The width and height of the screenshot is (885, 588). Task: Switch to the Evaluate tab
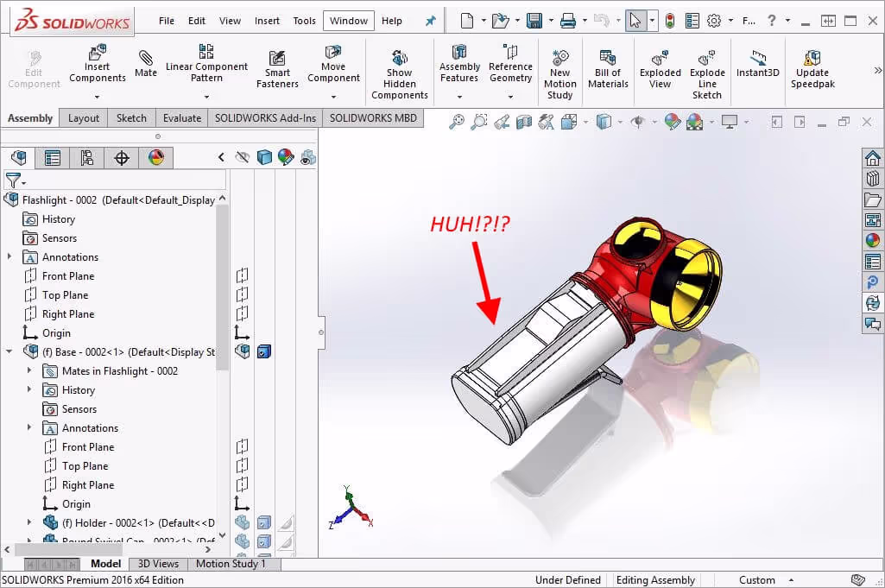tap(181, 118)
